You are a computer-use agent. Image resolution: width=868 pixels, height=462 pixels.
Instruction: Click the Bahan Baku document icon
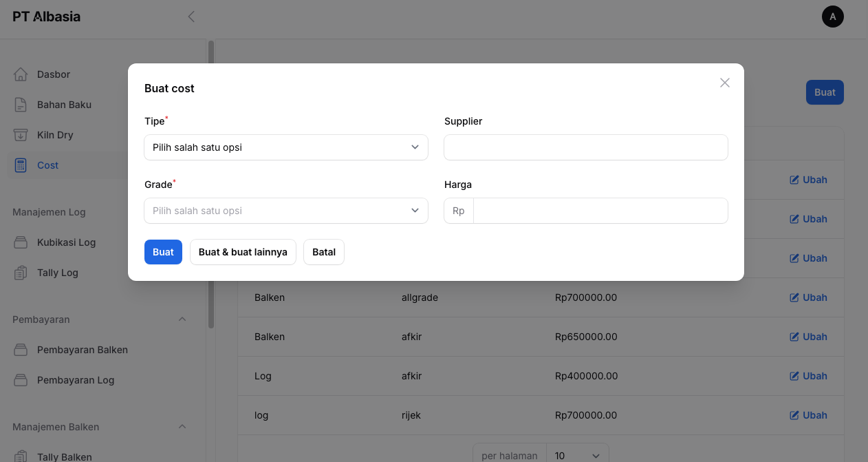(21, 105)
